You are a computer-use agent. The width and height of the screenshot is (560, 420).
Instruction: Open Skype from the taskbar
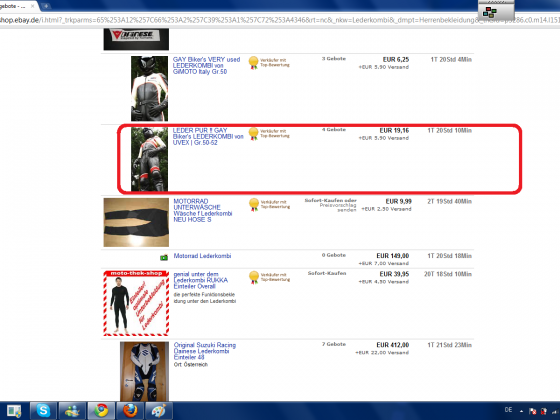tap(43, 411)
